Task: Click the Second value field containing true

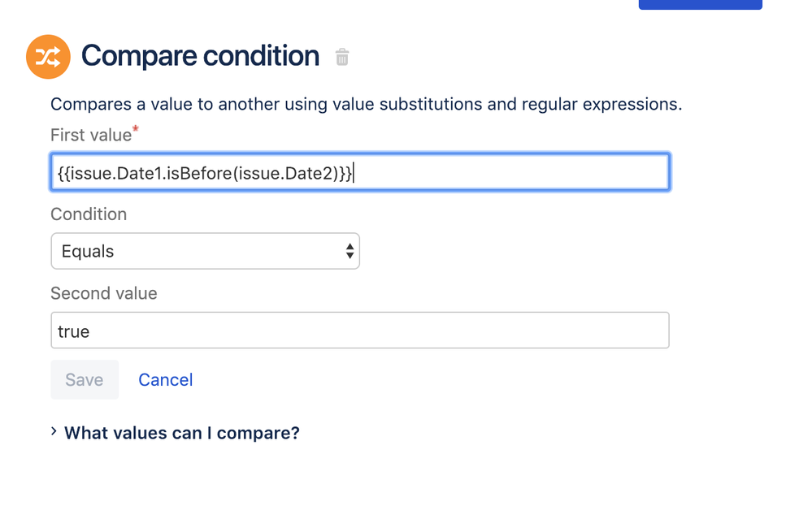Action: coord(360,331)
